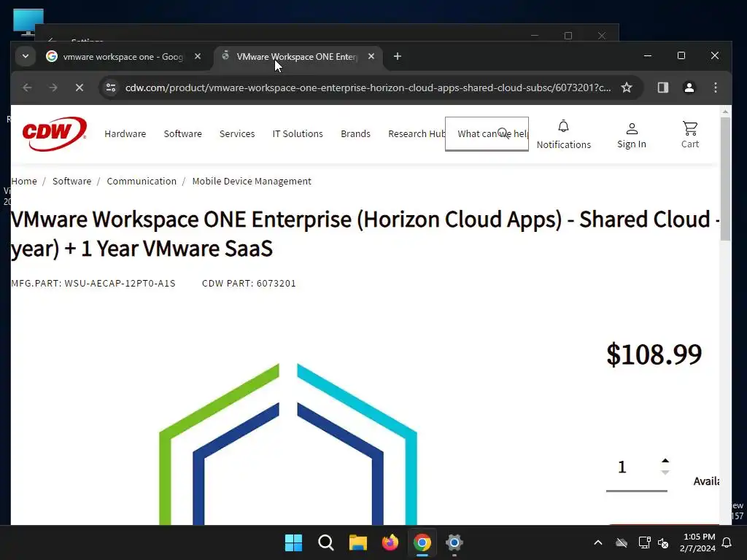Open the IT Solutions menu

(298, 134)
